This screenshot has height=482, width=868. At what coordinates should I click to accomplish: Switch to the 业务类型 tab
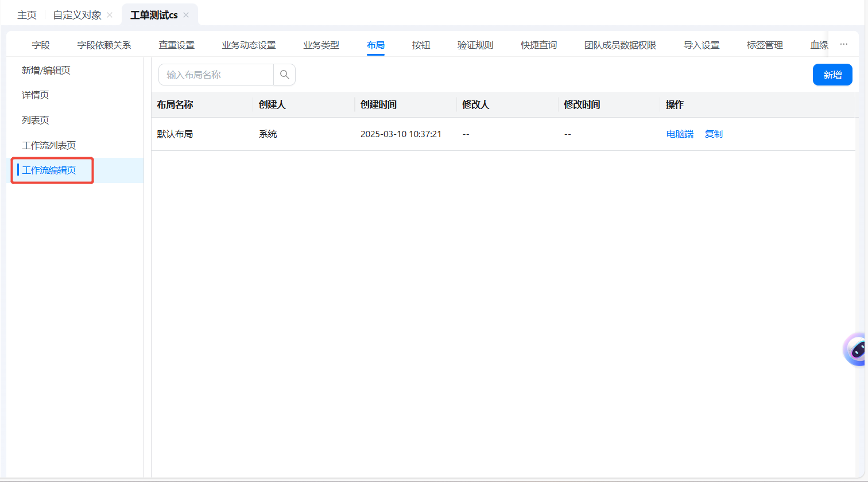coord(321,45)
